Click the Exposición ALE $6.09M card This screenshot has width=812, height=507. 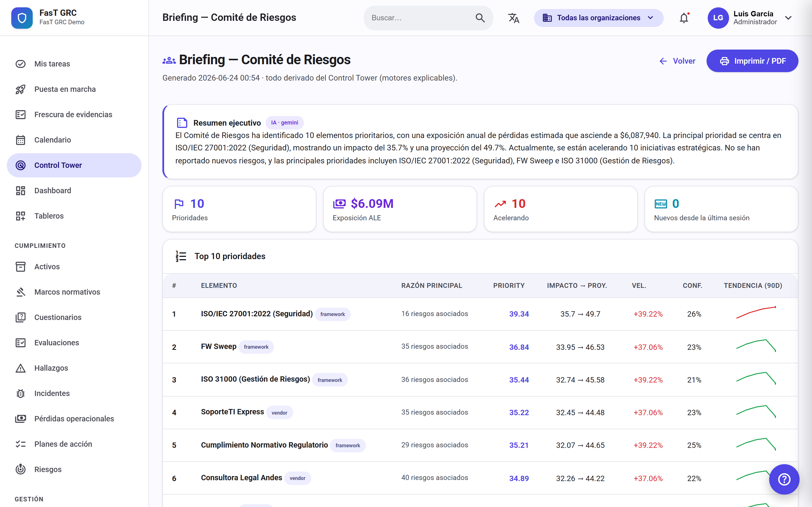click(x=400, y=209)
